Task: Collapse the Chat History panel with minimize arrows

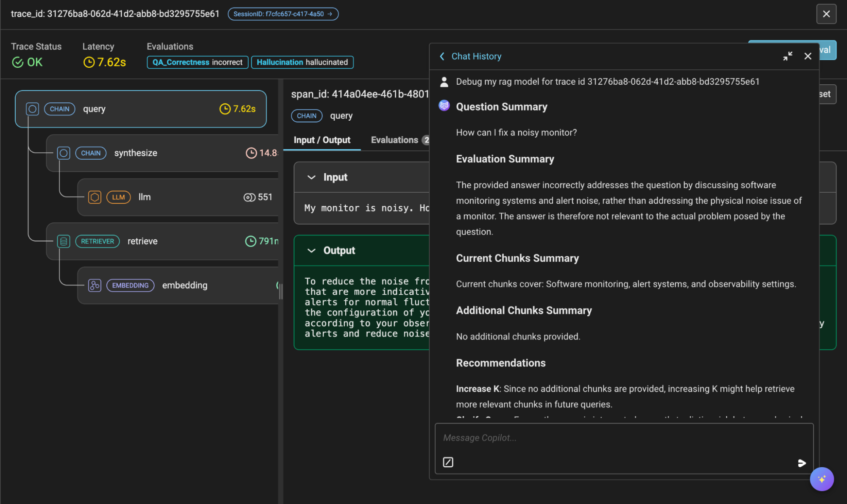Action: (788, 56)
